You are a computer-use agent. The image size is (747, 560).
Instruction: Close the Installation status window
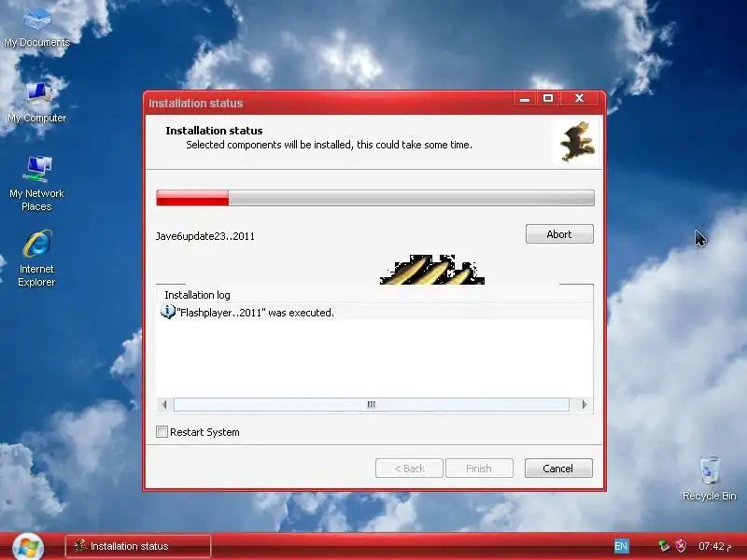point(579,99)
